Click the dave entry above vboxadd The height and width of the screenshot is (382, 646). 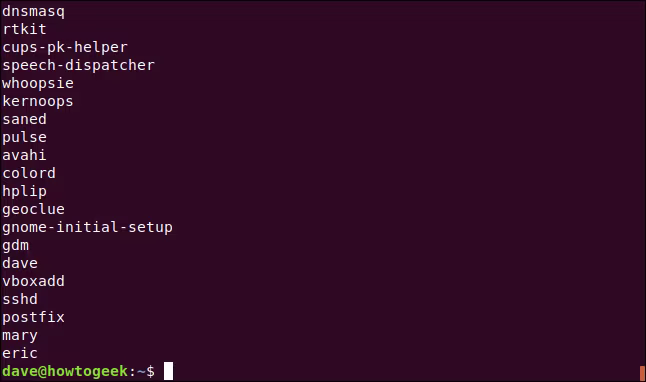[x=20, y=263]
